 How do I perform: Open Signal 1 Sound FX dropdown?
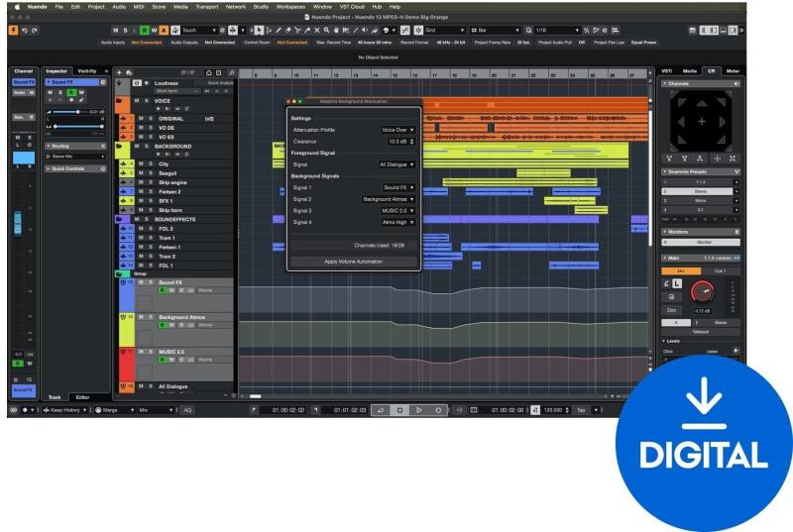point(398,187)
